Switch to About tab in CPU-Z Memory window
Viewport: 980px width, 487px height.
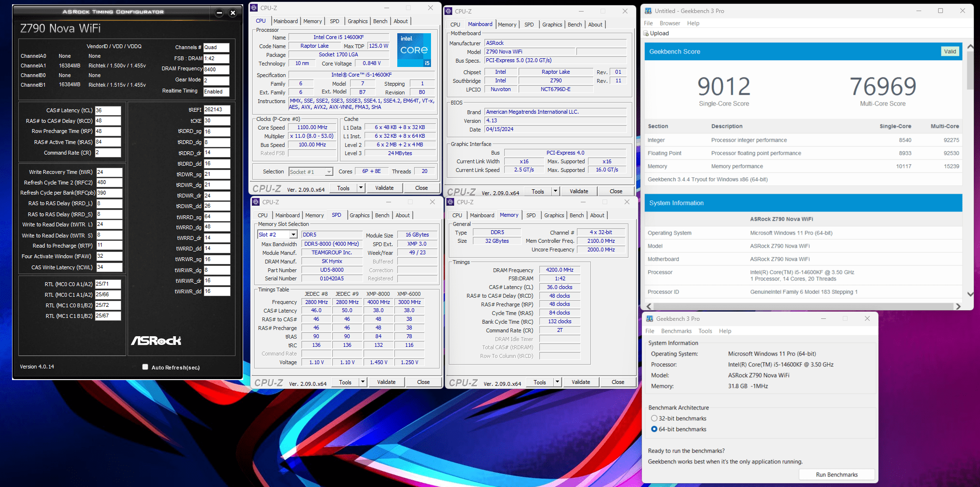coord(597,215)
